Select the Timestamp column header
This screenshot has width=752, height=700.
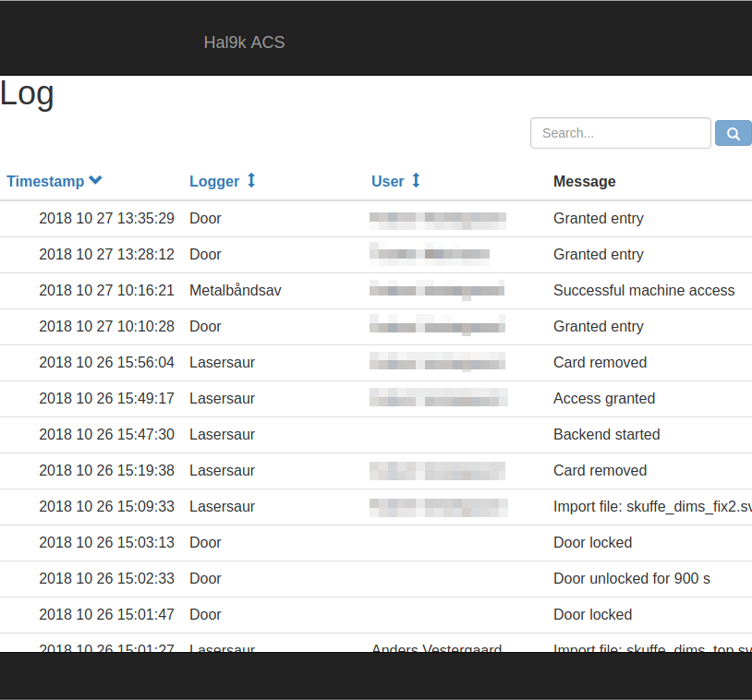45,181
